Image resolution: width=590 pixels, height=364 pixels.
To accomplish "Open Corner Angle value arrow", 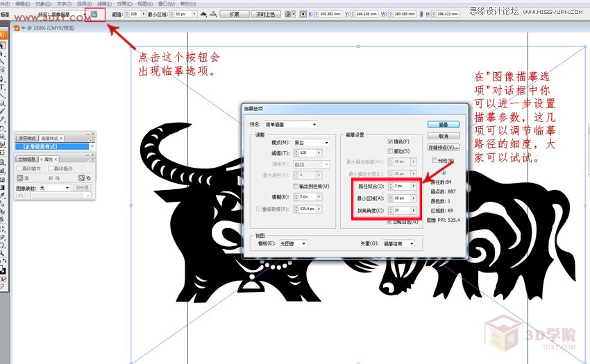I will click(414, 210).
